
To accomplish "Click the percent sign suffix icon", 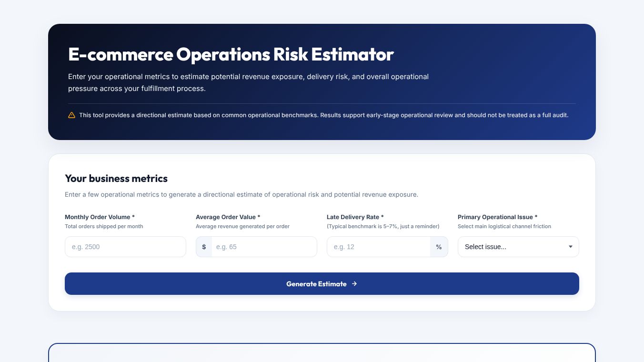I will coord(439,247).
